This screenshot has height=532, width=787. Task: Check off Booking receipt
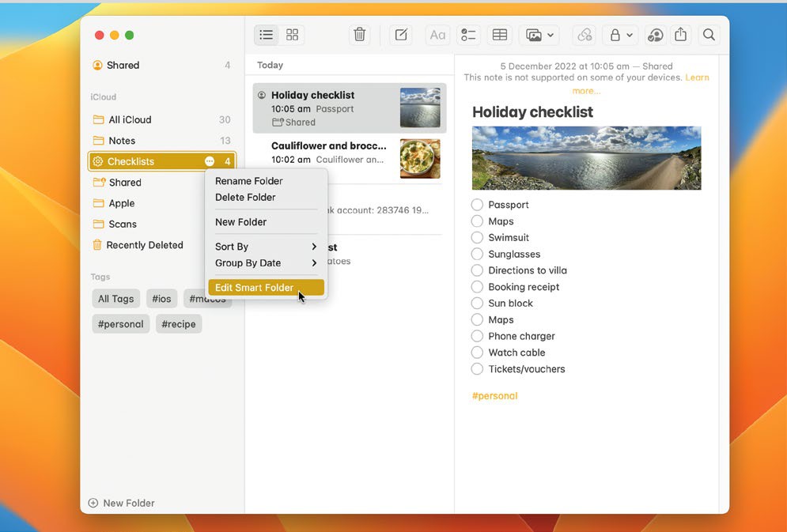click(477, 287)
